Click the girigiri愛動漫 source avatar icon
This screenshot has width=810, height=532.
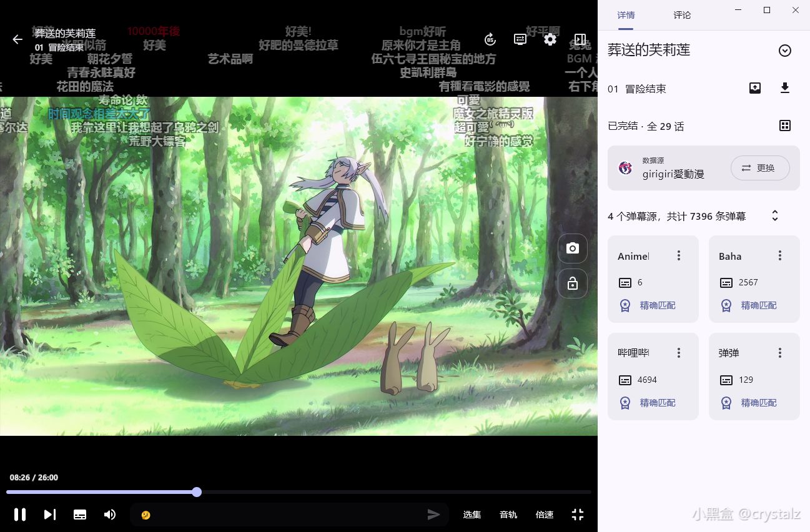coord(625,168)
